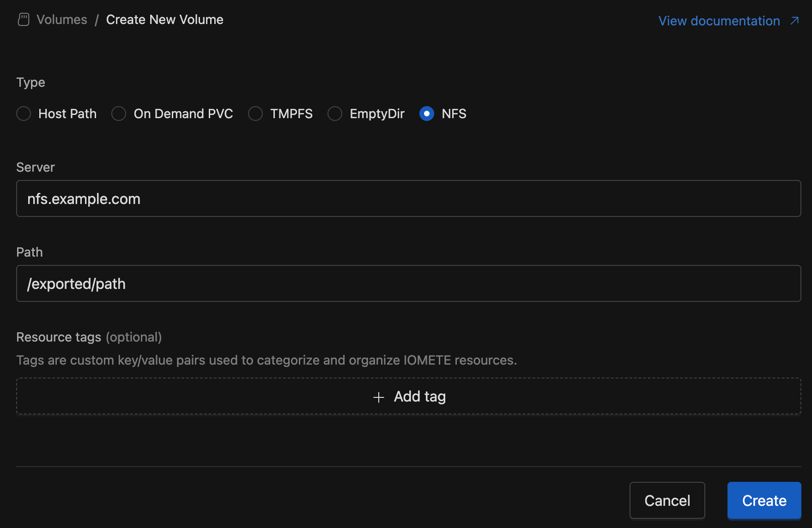
Task: Open the View documentation link
Action: click(719, 21)
